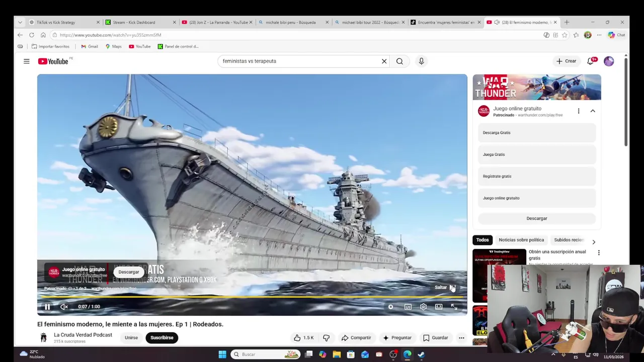Viewport: 644px width, 362px height.
Task: Open La Cruda Verdad Podcast channel name
Action: tap(83, 335)
